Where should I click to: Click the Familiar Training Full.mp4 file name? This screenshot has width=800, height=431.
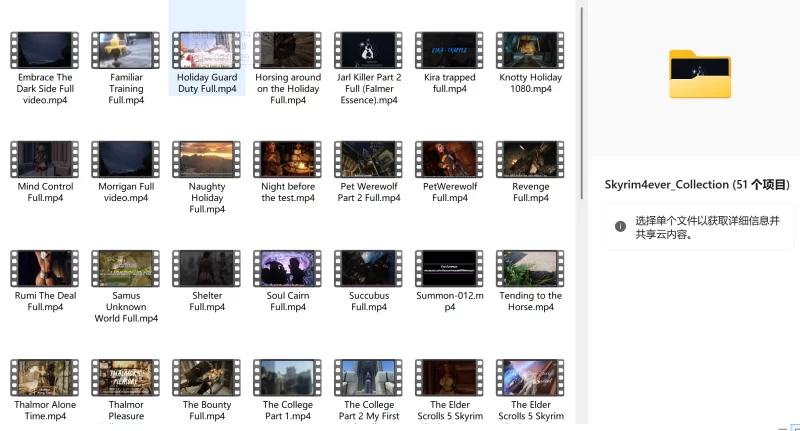tap(126, 88)
